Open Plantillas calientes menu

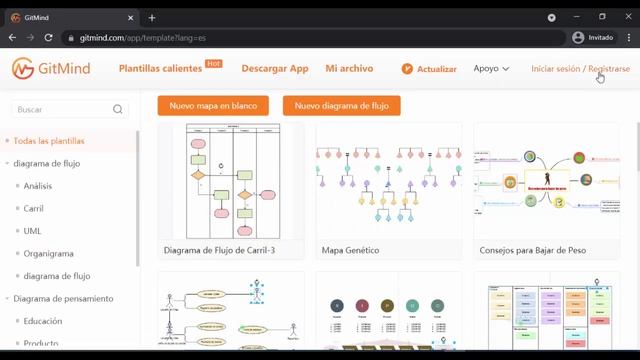pyautogui.click(x=160, y=69)
